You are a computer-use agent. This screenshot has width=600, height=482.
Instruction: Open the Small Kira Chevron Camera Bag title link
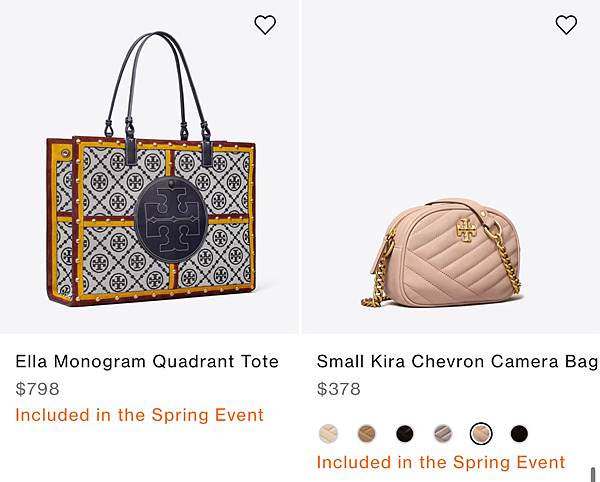(x=457, y=361)
